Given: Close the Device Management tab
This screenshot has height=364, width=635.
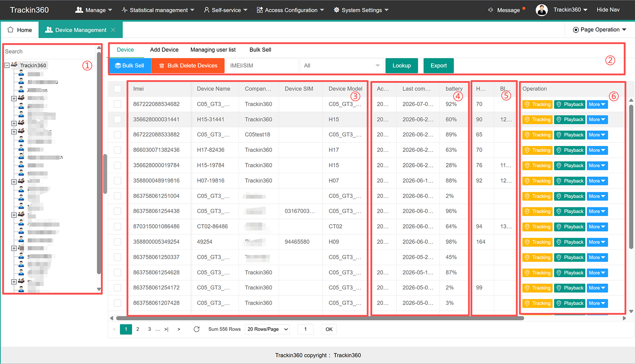Looking at the screenshot, I should point(113,30).
